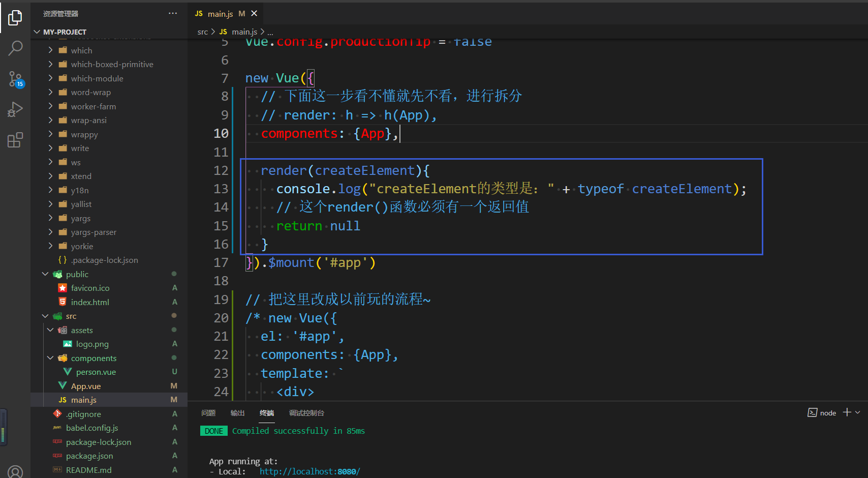Click the image icon of logo.png
The image size is (868, 478).
(68, 344)
